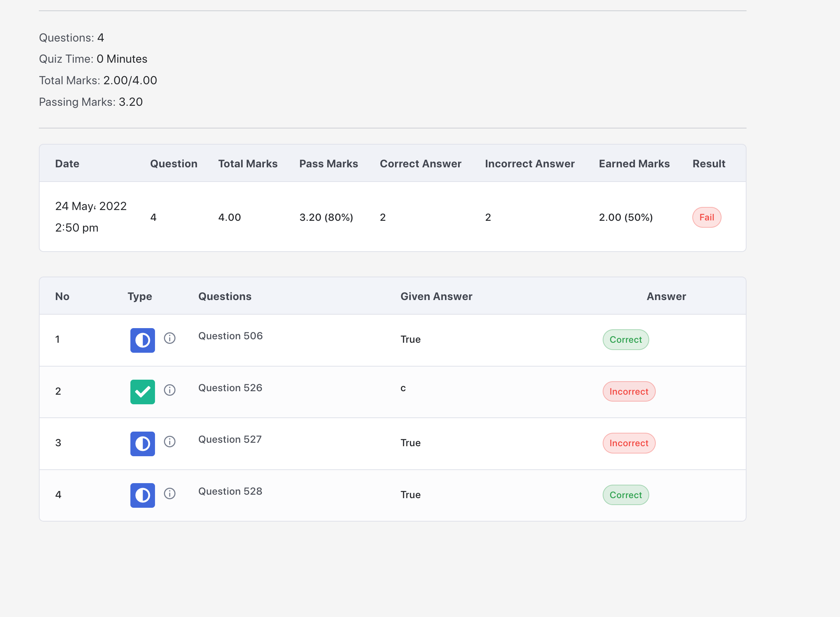Click the Incorrect badge for Question 526
This screenshot has width=840, height=617.
(629, 392)
